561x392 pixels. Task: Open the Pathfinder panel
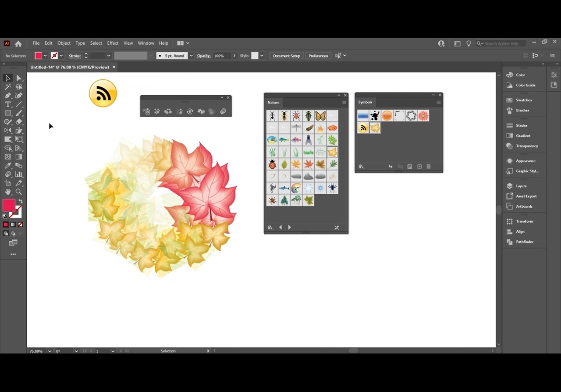524,242
